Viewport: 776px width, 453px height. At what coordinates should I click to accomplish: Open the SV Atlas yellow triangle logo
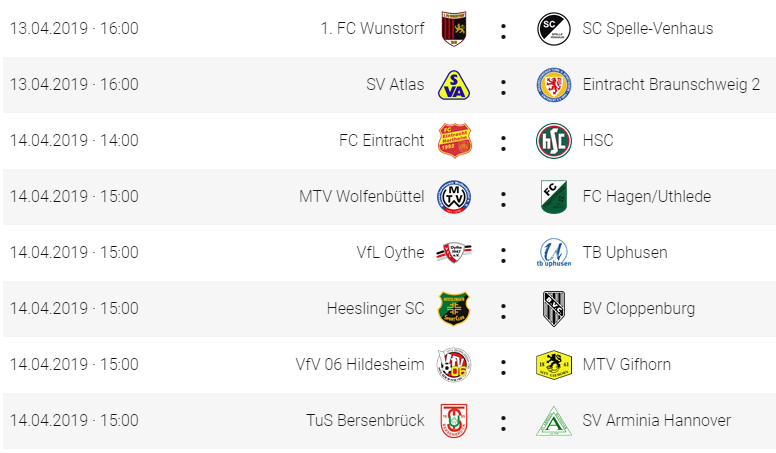pyautogui.click(x=454, y=85)
